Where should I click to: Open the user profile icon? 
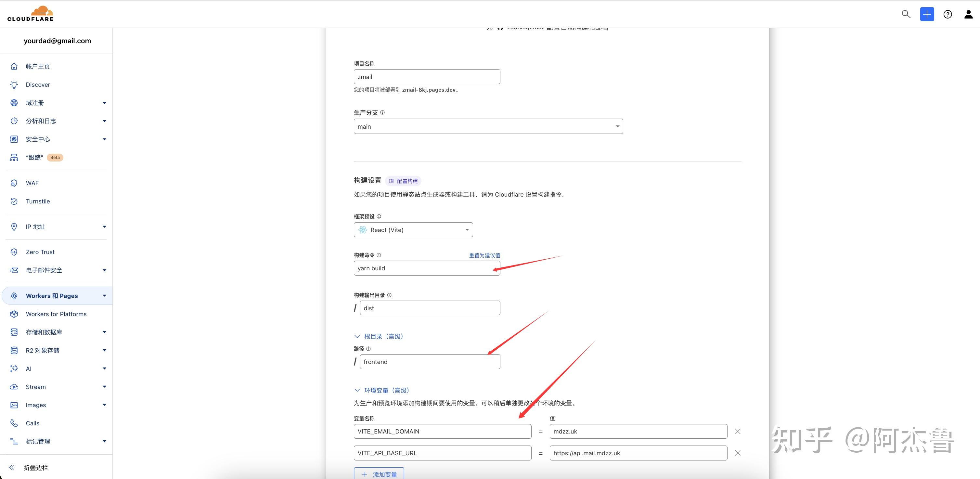coord(968,14)
